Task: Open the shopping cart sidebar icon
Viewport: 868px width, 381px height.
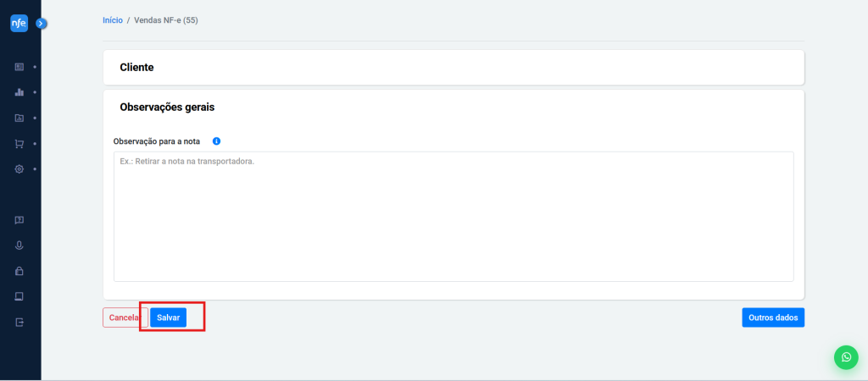Action: [x=19, y=144]
